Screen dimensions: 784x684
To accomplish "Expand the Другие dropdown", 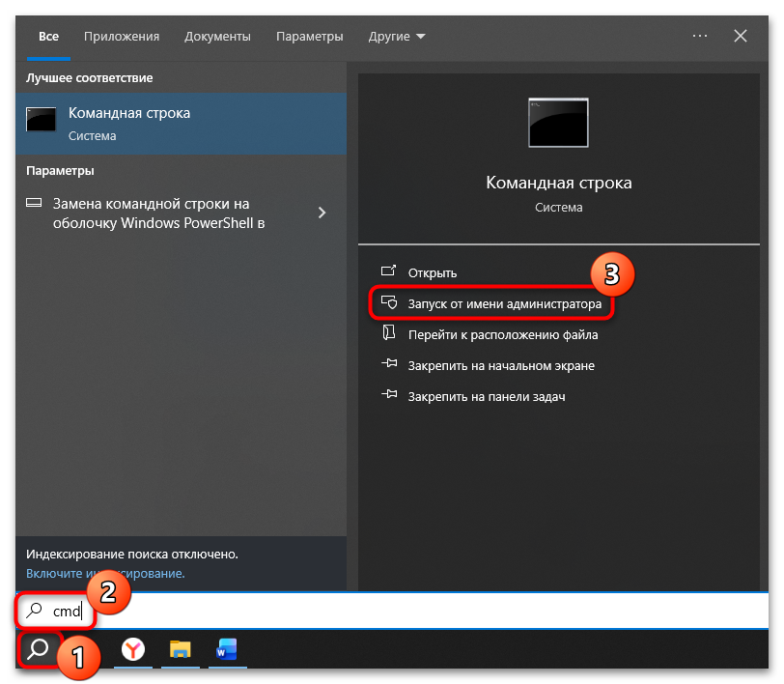I will pos(397,37).
